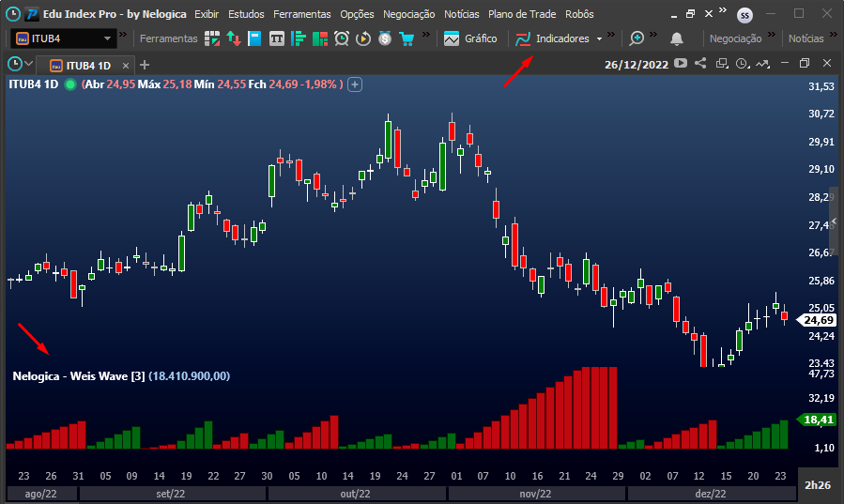844x504 pixels.
Task: Open the Plano de Trade menu
Action: tap(522, 14)
